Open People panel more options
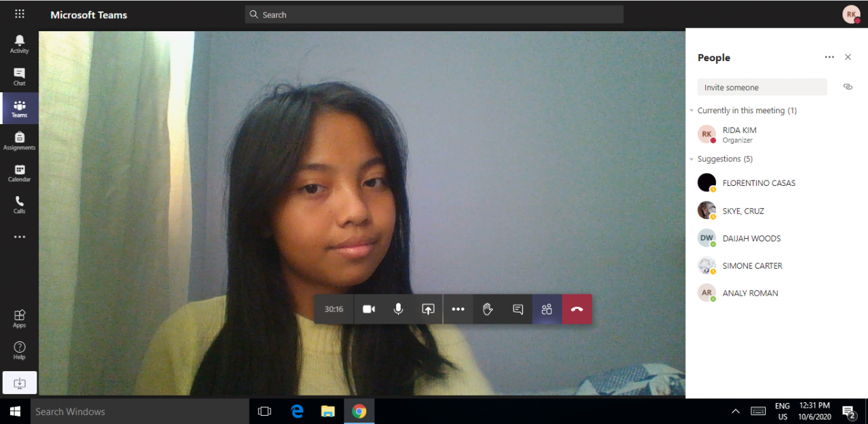This screenshot has height=424, width=868. (829, 58)
